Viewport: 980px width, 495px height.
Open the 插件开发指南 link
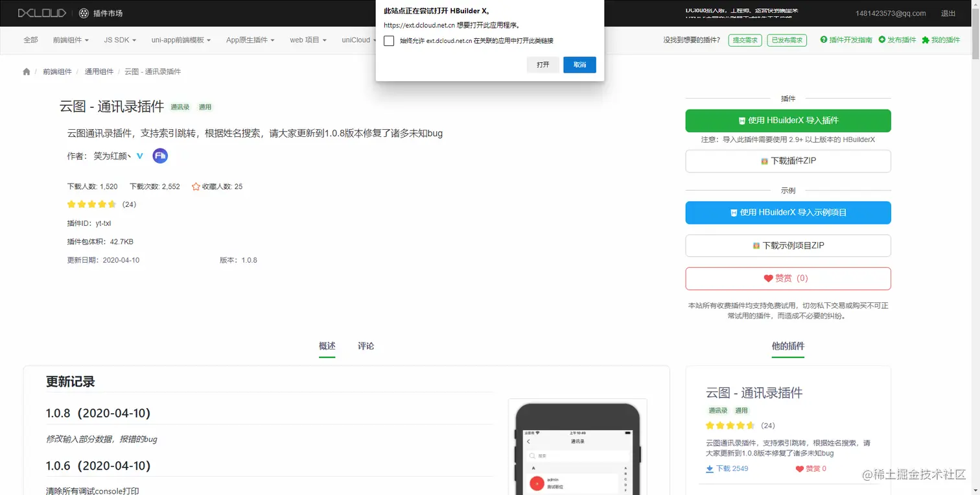click(846, 40)
